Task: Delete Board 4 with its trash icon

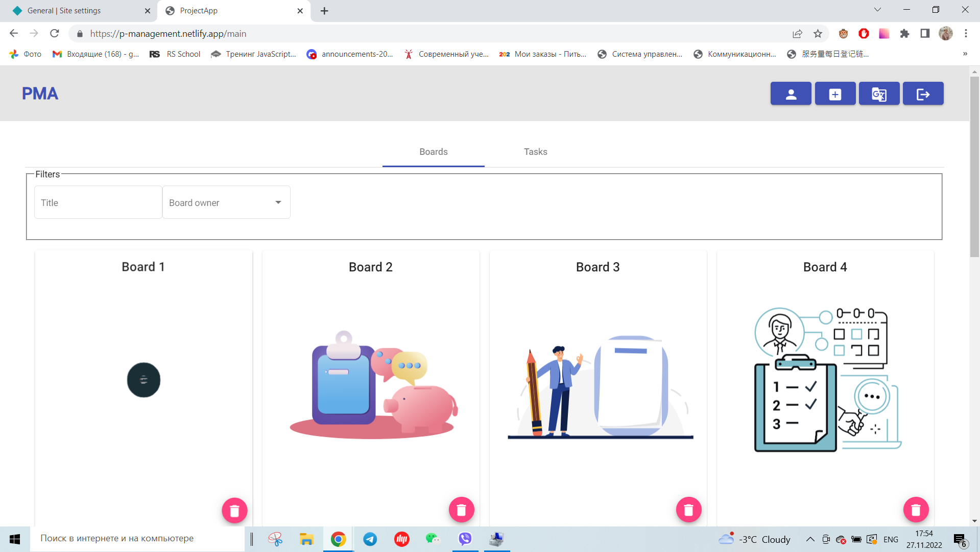Action: click(916, 510)
